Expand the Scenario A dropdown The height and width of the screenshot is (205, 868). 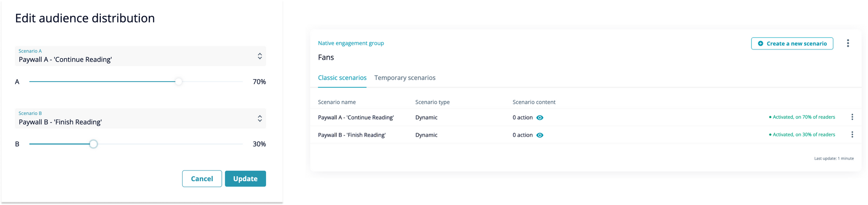click(x=140, y=56)
